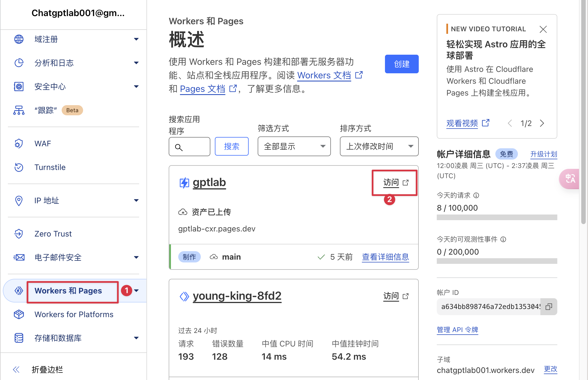The width and height of the screenshot is (588, 380).
Task: Expand the 存储和数据库 menu arrow
Action: pyautogui.click(x=136, y=338)
